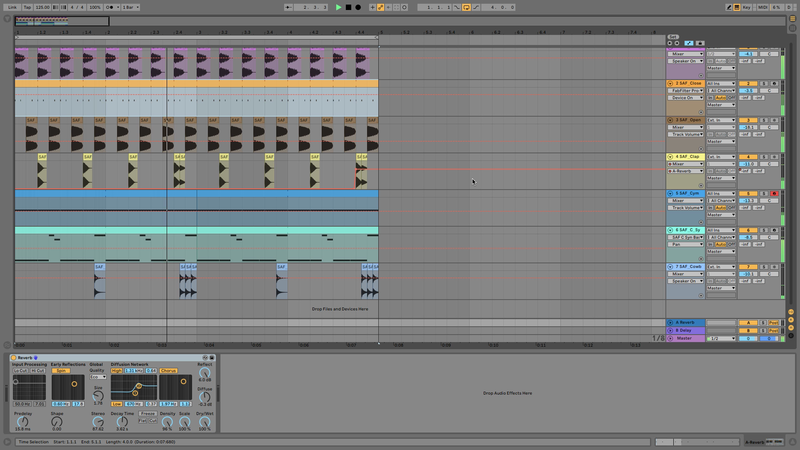Open the Reverb Global Quality dropdown
The width and height of the screenshot is (800, 450).
point(97,377)
